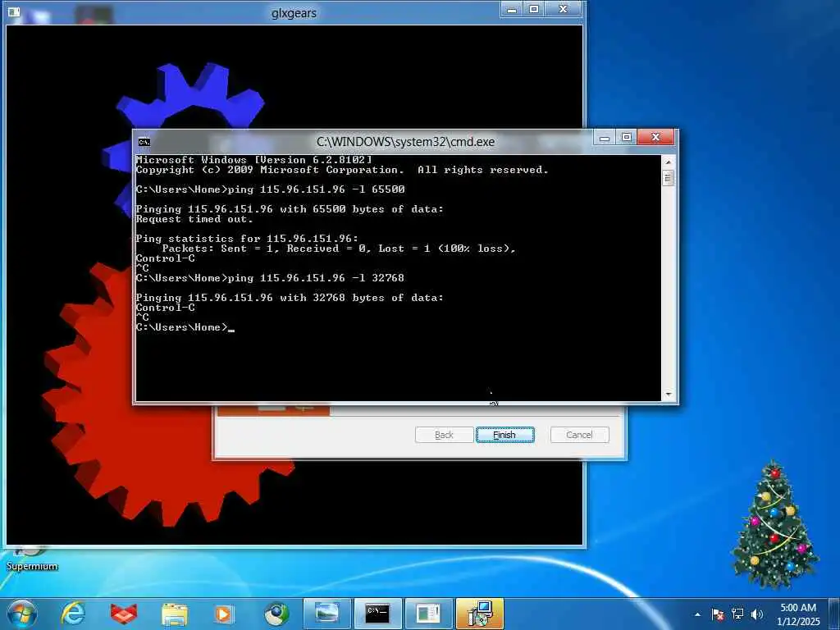Click the 'ping 115.96.151.96 -l 65500' line
The image size is (840, 630).
pos(316,189)
